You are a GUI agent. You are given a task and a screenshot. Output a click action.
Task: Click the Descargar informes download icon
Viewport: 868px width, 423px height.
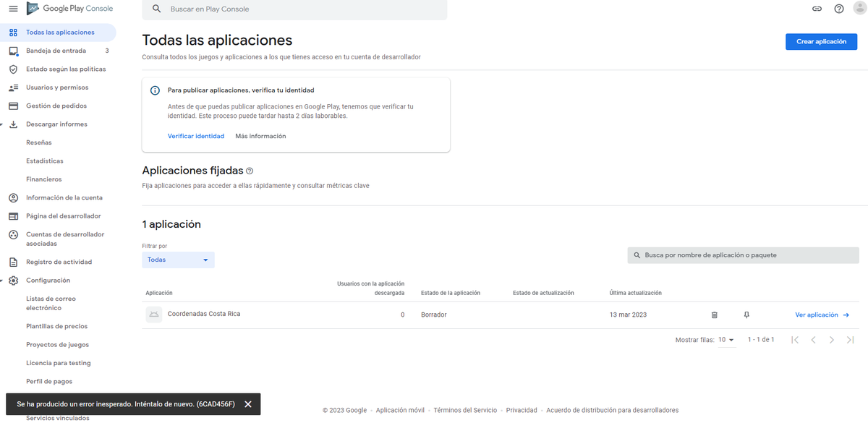click(13, 124)
